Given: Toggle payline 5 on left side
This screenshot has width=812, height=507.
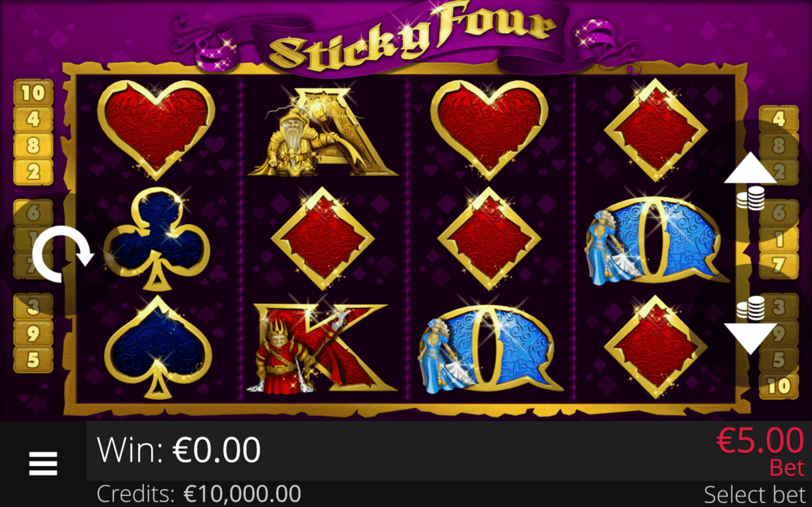Looking at the screenshot, I should 33,360.
